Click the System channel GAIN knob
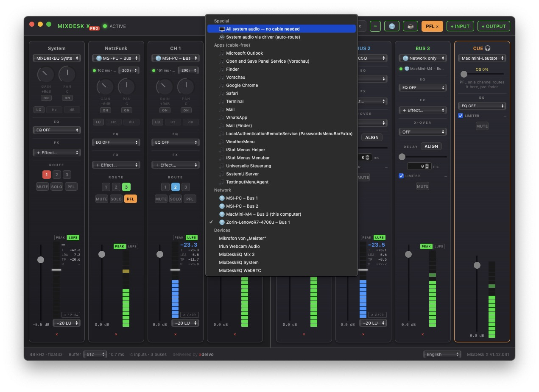The width and height of the screenshot is (539, 392). point(46,75)
